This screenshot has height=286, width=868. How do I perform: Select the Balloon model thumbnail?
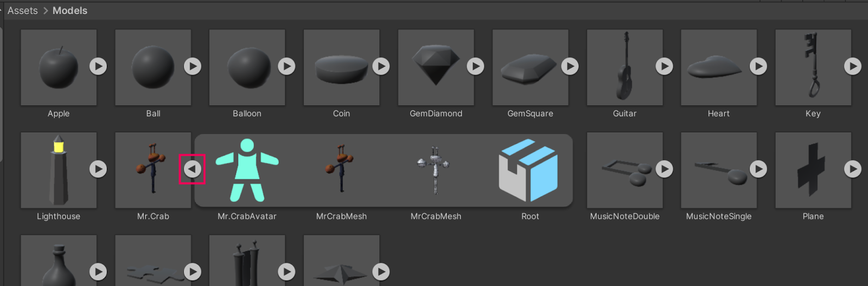pyautogui.click(x=247, y=67)
